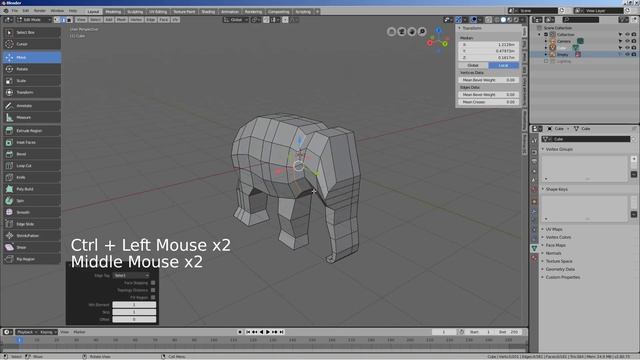The width and height of the screenshot is (640, 360).
Task: Enable rendered viewport shading
Action: point(516,20)
